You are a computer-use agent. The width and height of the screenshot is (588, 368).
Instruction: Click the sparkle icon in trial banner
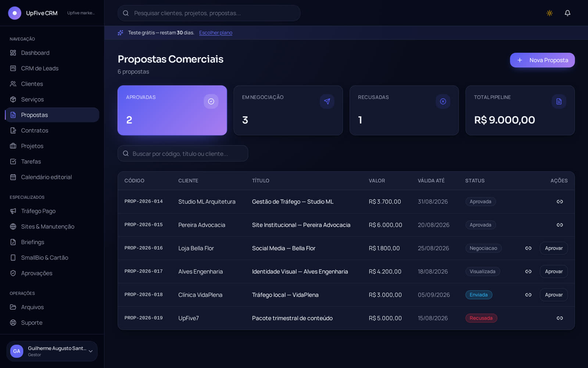[121, 33]
